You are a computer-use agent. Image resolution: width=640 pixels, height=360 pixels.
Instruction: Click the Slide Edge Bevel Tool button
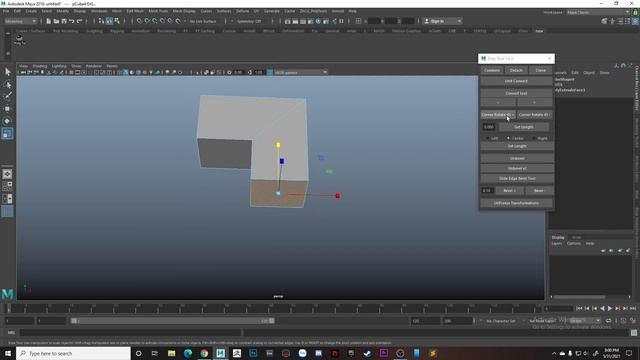[x=517, y=179]
